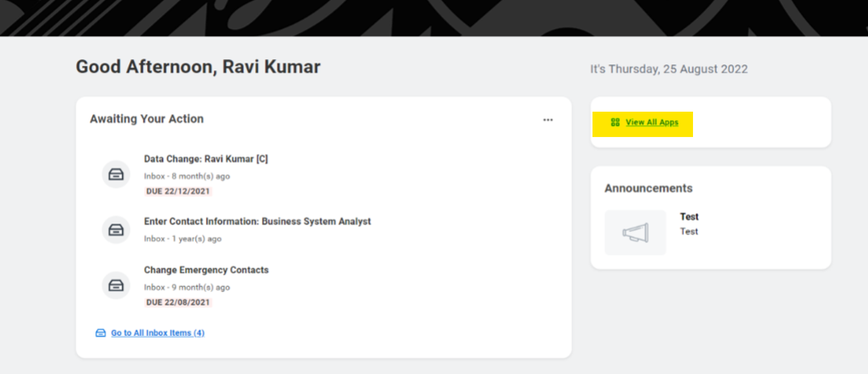Screen dimensions: 868x374
Task: Open the three-dot menu in Awaiting Your Action
Action: [548, 120]
